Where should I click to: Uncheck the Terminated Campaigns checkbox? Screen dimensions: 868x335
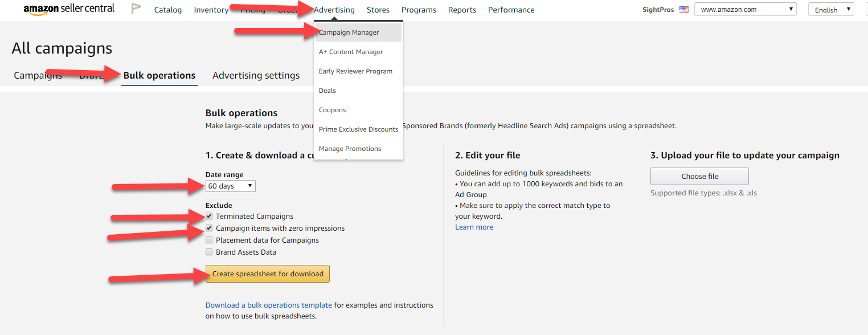(209, 216)
